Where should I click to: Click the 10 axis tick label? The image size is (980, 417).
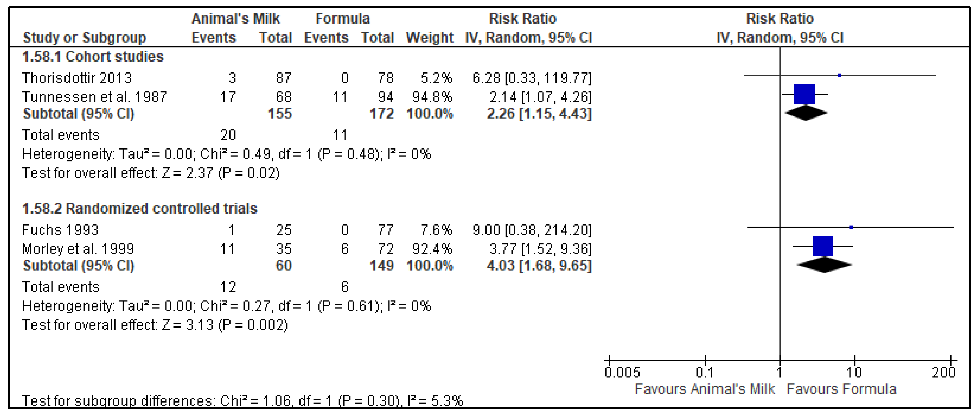(854, 372)
